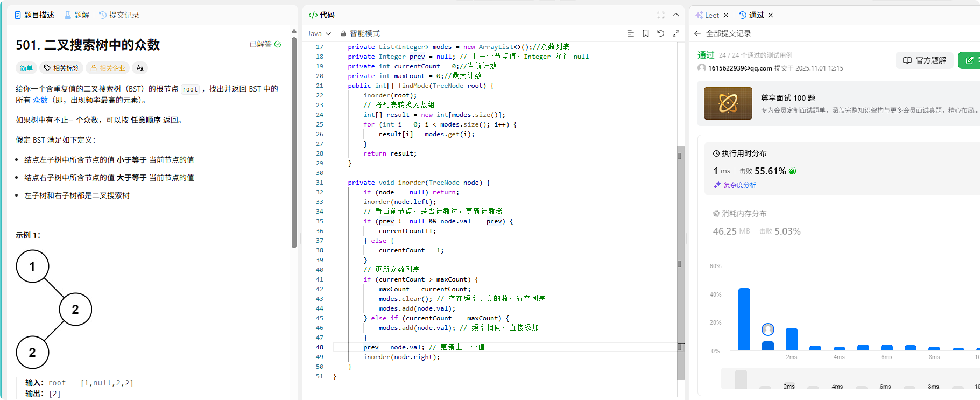Click line number 48 in gutter
Viewport: 980px width, 400px height.
pos(320,347)
